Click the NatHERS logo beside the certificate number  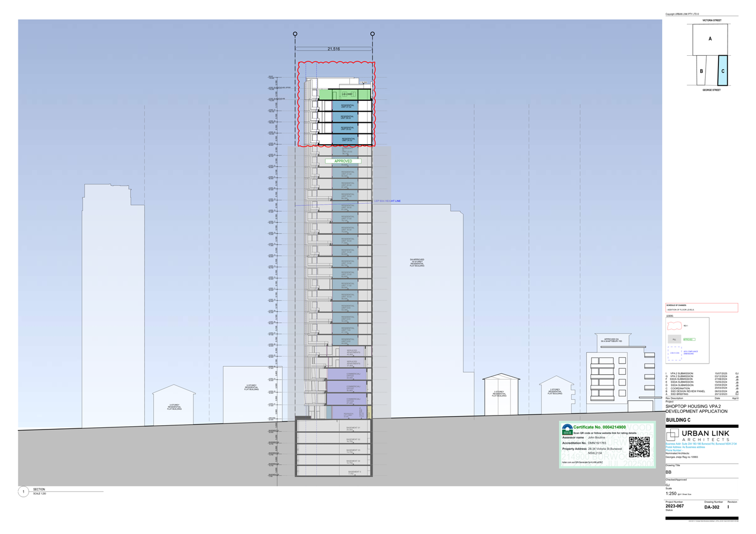567,429
